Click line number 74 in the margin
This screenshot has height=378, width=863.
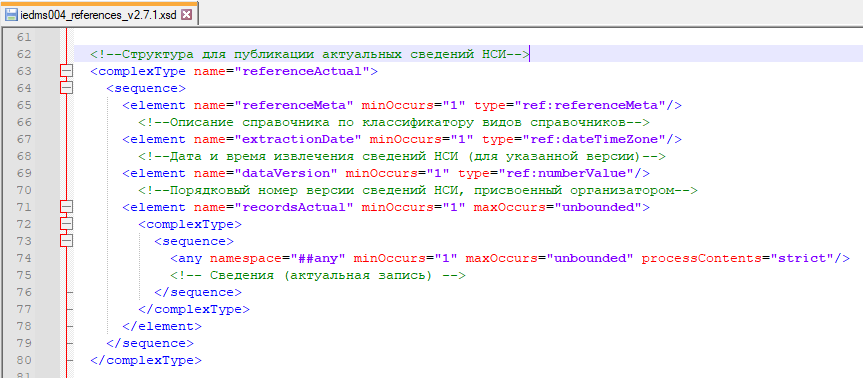[x=24, y=258]
